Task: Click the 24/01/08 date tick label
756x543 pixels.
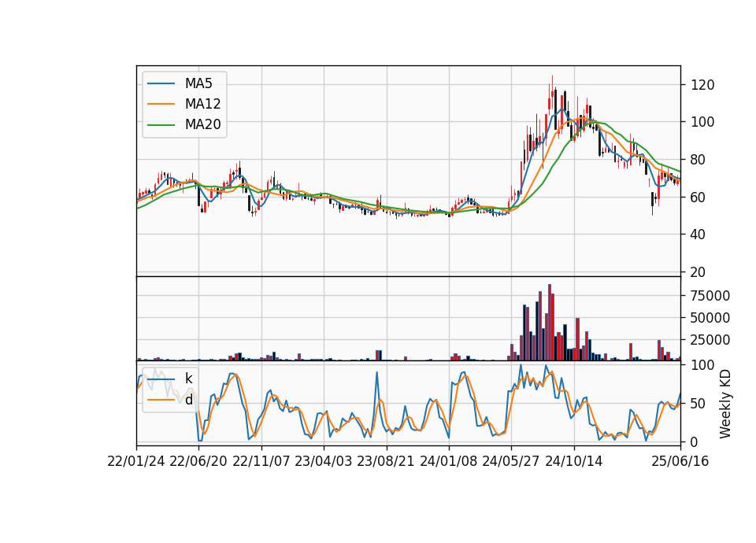Action: coord(448,462)
